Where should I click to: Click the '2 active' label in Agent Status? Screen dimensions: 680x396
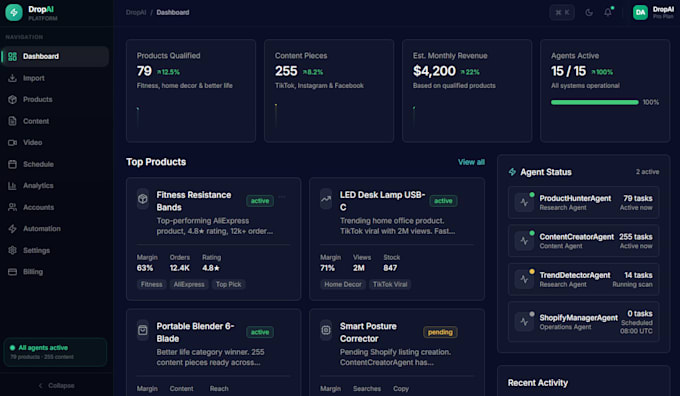pyautogui.click(x=647, y=172)
